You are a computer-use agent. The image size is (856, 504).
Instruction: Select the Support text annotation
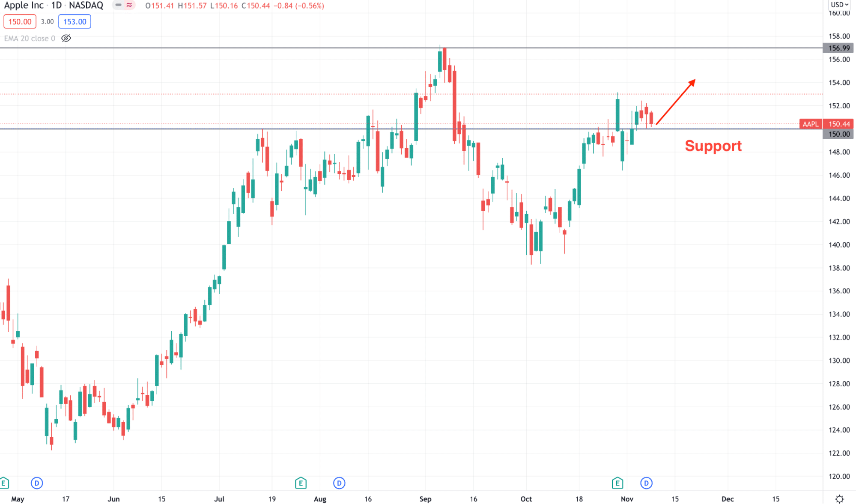pos(713,146)
